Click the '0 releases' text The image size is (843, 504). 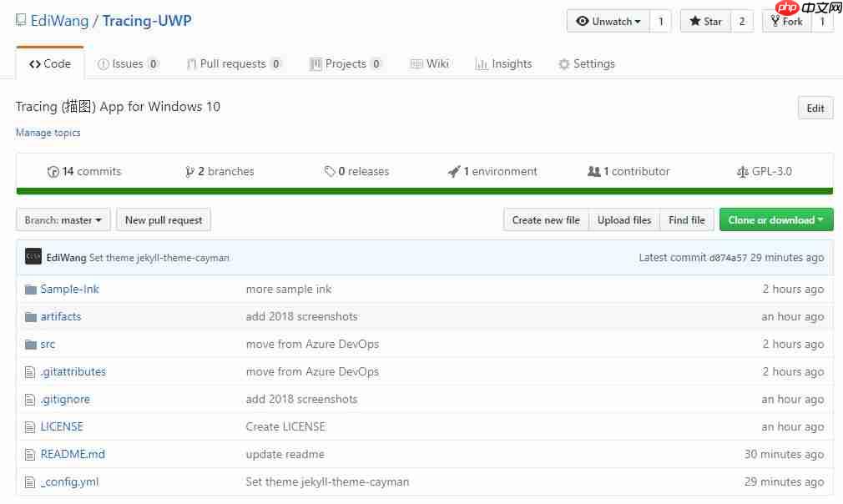[363, 171]
